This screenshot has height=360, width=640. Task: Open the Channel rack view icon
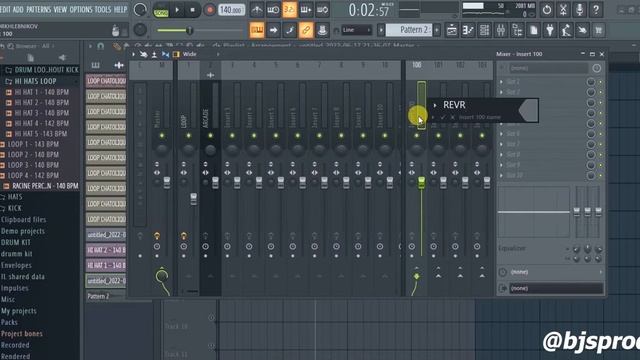click(x=484, y=30)
